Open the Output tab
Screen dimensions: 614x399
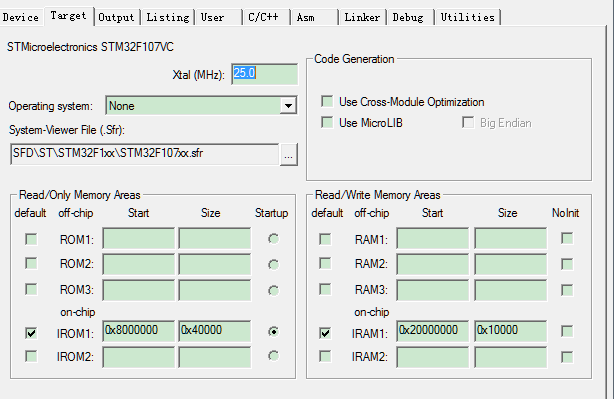click(116, 18)
